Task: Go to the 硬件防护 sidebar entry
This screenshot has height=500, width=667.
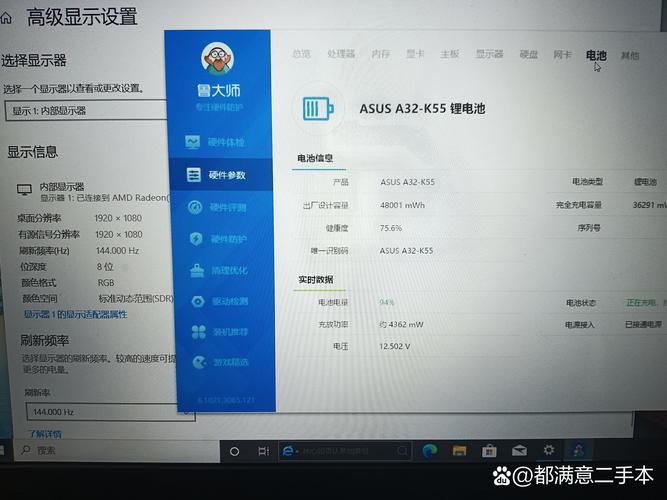Action: [219, 239]
